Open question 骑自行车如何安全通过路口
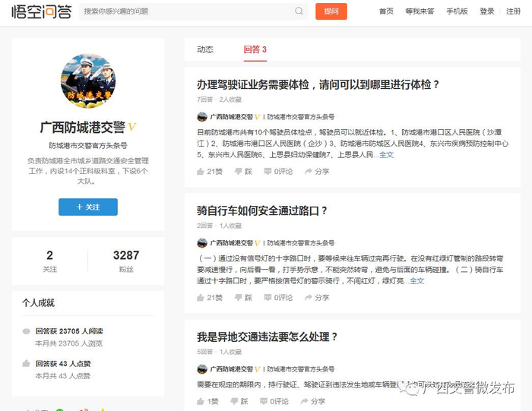 (262, 210)
